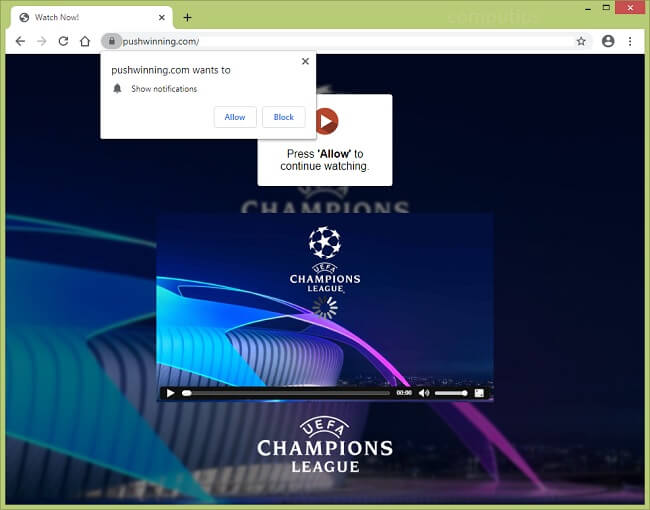Viewport: 650px width, 510px height.
Task: Adjust the video volume slider
Action: (x=451, y=393)
